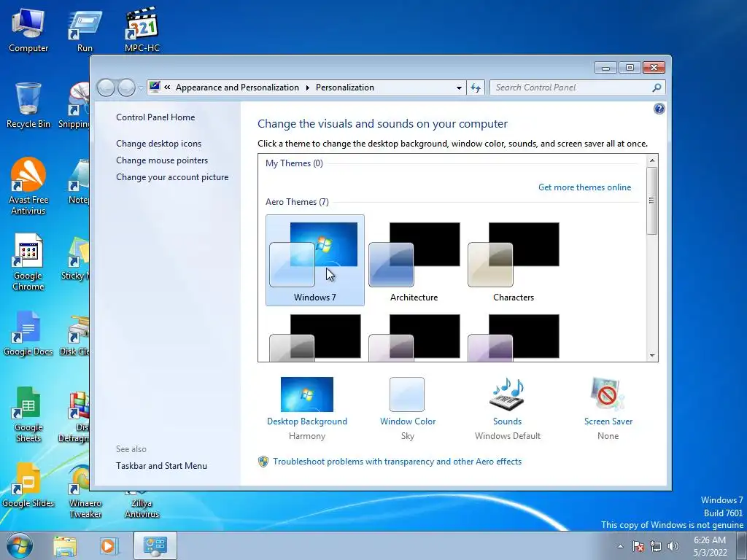
Task: Show hidden tray icons arrow
Action: 620,546
